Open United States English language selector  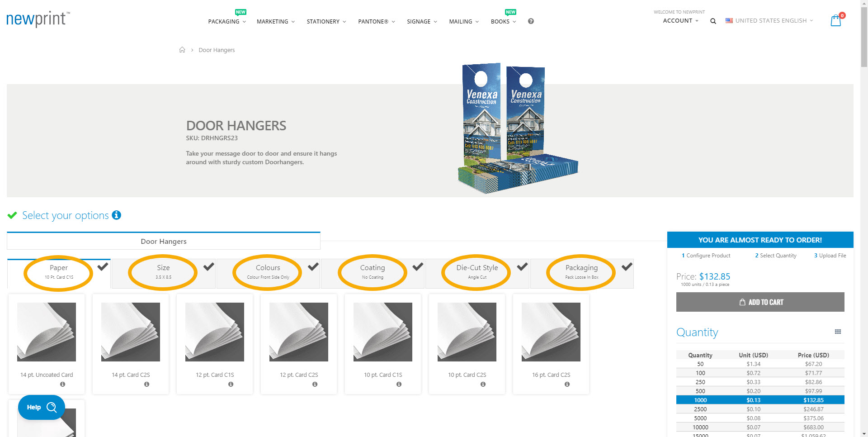pyautogui.click(x=769, y=21)
